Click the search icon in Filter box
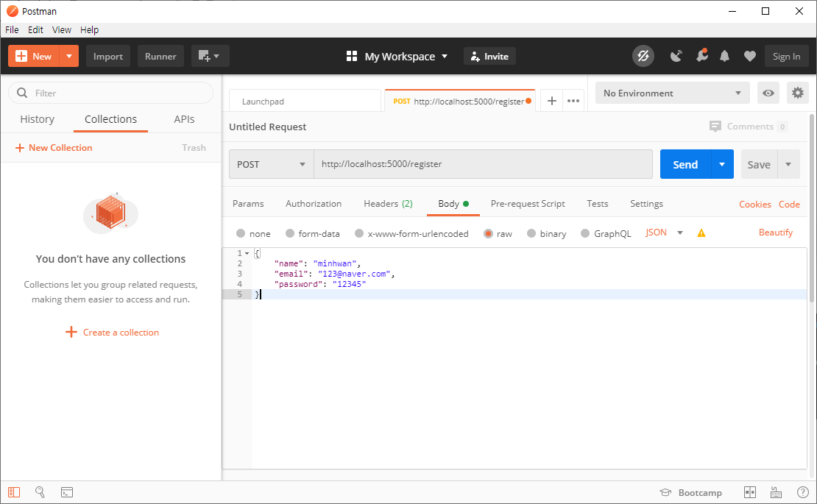This screenshot has width=817, height=504. click(22, 93)
